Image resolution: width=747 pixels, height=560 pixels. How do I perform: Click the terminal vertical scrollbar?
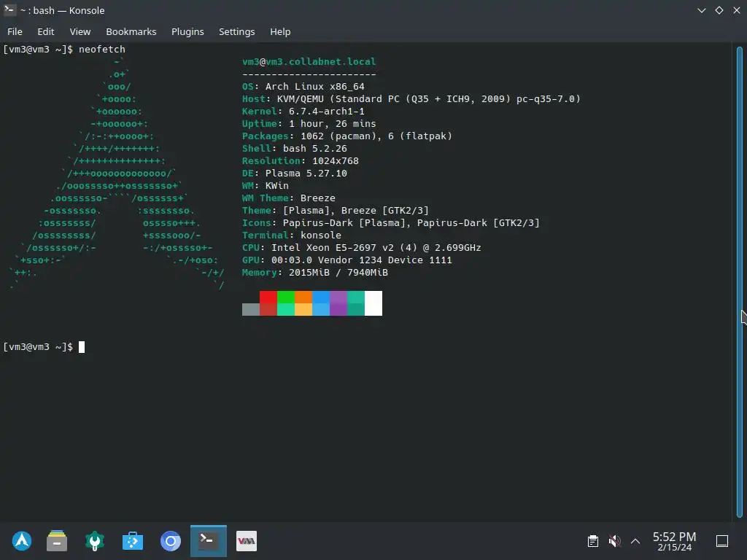pyautogui.click(x=740, y=281)
